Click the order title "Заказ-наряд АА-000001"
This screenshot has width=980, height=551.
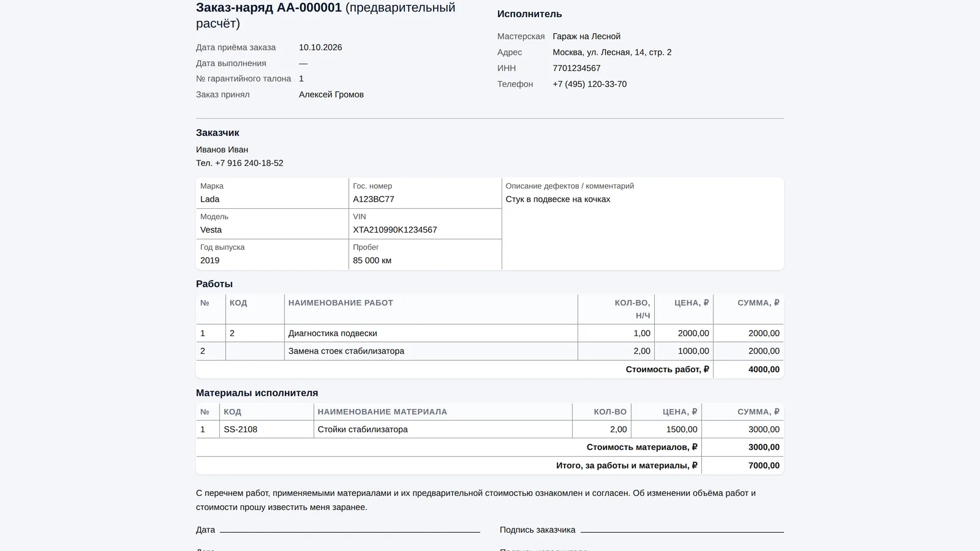269,8
